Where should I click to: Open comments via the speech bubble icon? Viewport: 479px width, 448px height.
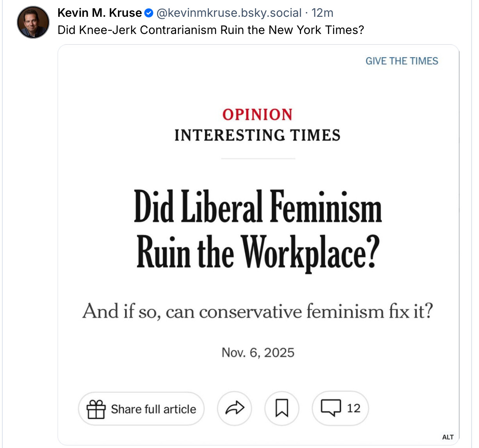click(331, 408)
